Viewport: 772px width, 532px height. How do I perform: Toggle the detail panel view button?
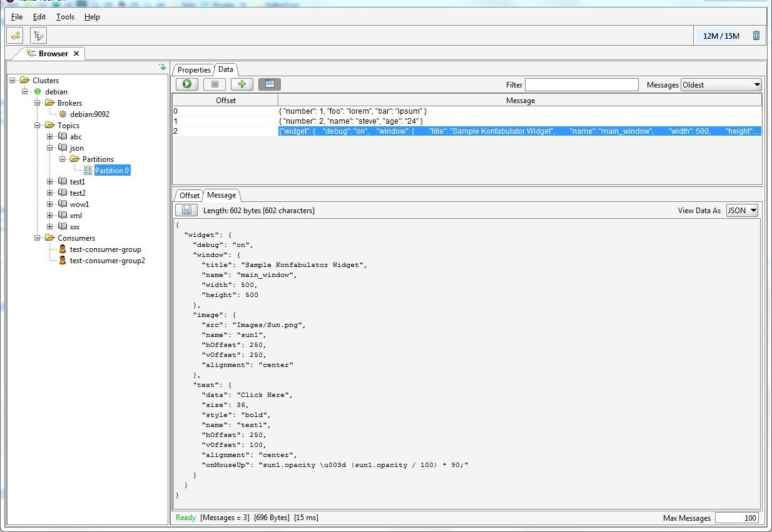coord(270,84)
